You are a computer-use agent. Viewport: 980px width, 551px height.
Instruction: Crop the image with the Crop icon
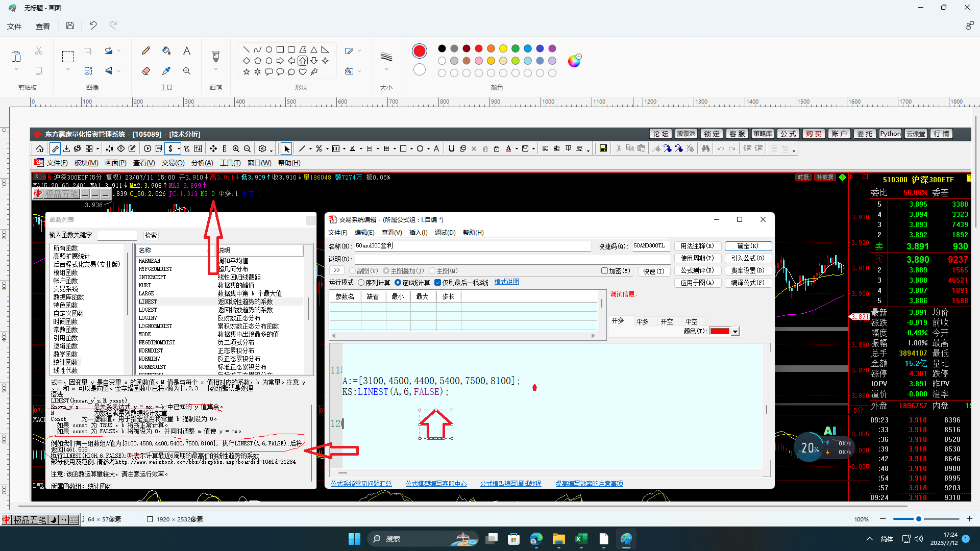click(88, 51)
